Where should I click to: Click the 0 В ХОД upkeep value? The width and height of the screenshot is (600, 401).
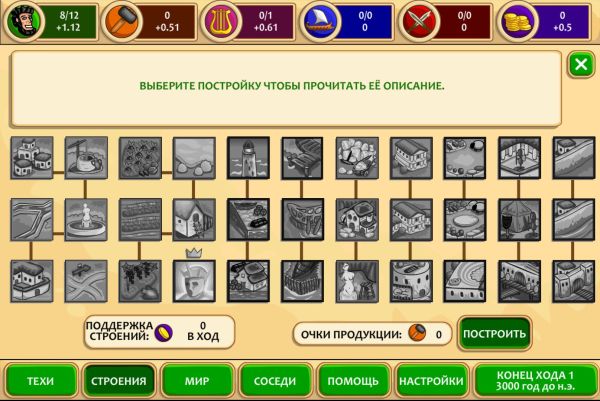click(x=203, y=331)
